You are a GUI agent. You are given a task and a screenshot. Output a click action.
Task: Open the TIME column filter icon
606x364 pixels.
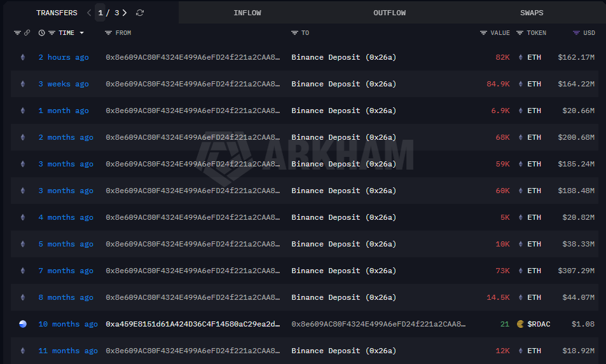pyautogui.click(x=52, y=33)
